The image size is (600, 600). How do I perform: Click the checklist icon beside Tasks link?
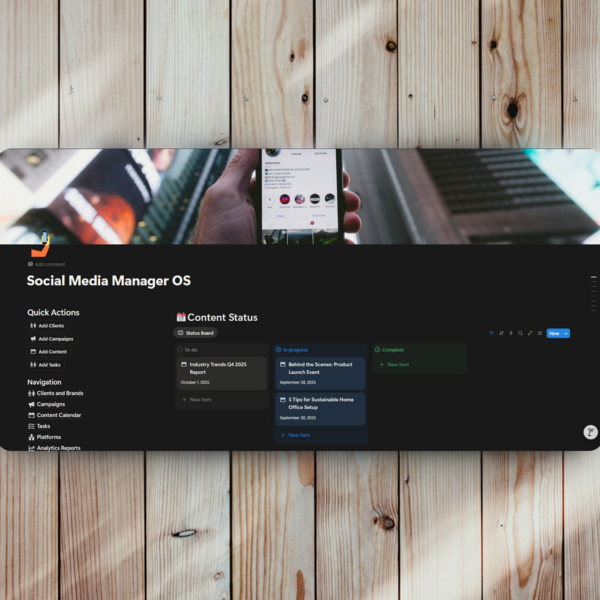pos(31,426)
